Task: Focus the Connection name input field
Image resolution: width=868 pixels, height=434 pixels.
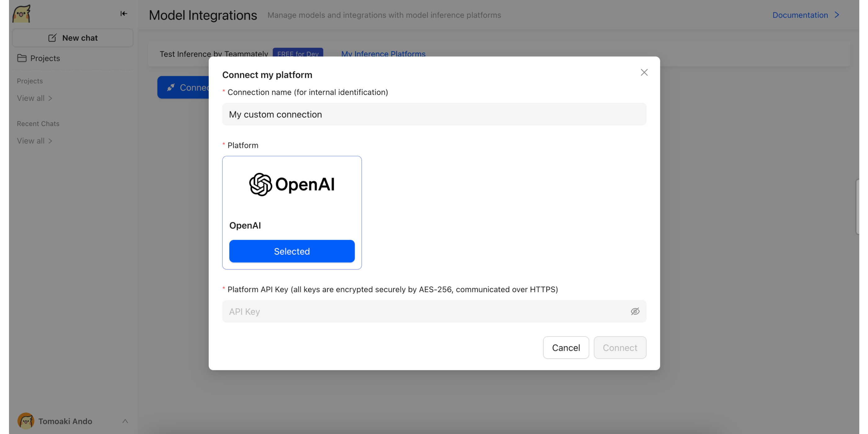Action: (x=434, y=114)
